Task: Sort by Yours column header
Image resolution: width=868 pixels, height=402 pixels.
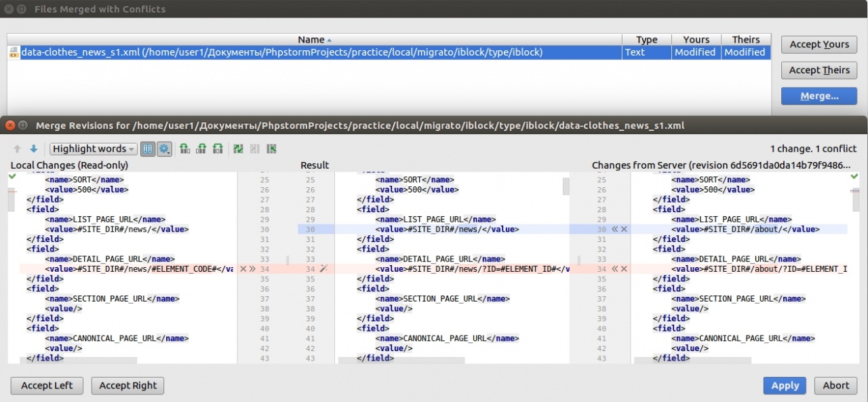Action: click(x=696, y=40)
